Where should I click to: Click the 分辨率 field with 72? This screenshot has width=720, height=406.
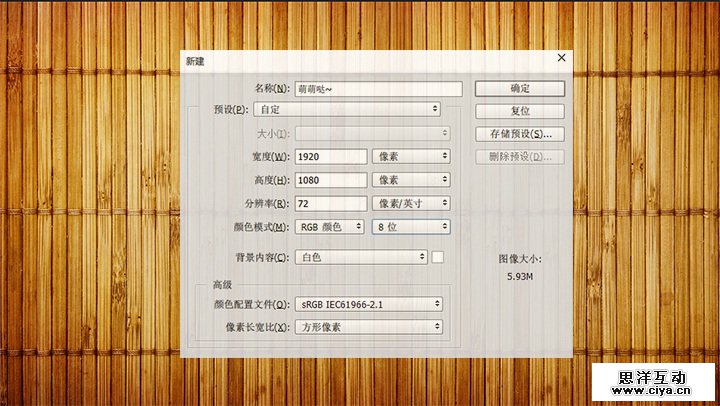click(x=331, y=203)
